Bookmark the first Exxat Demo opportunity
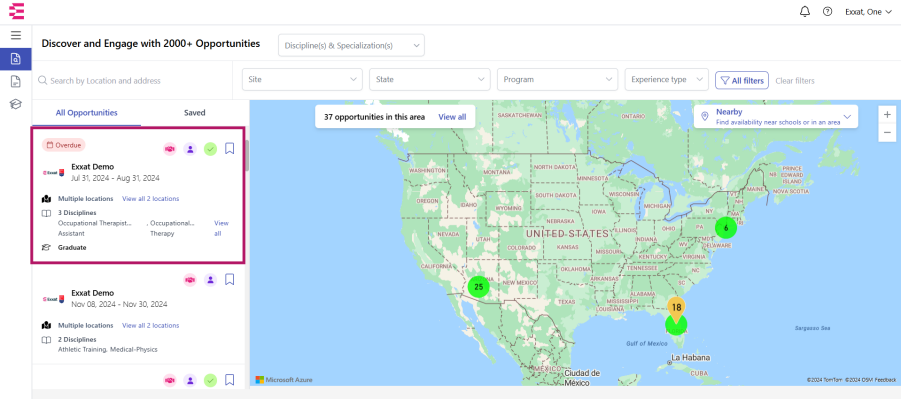This screenshot has height=399, width=902. point(230,149)
